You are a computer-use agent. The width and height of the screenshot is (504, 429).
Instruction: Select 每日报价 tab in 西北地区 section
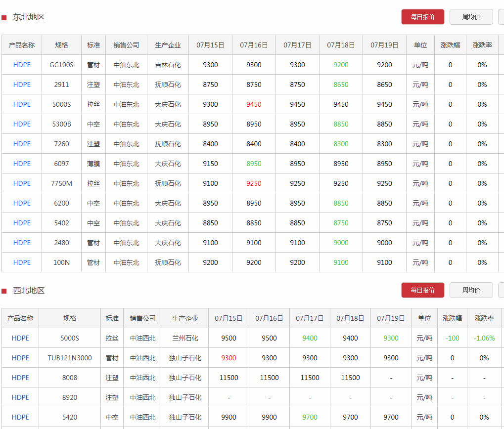423,290
